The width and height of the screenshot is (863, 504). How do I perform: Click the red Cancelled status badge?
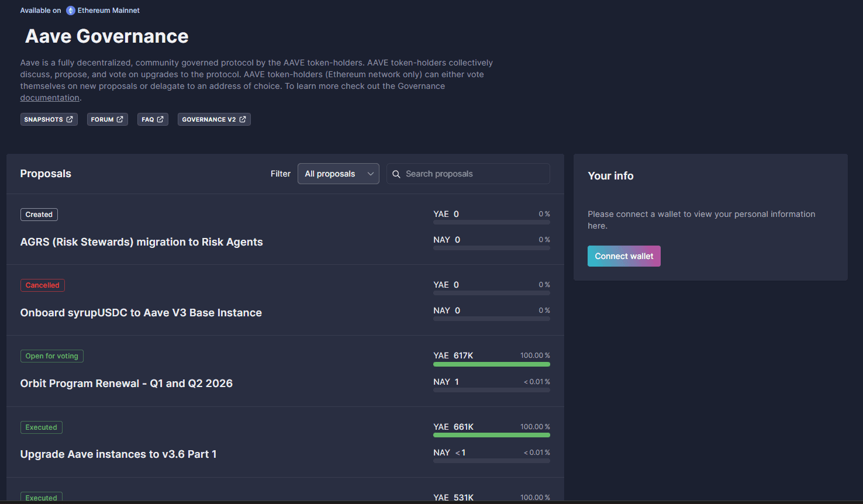click(x=42, y=285)
